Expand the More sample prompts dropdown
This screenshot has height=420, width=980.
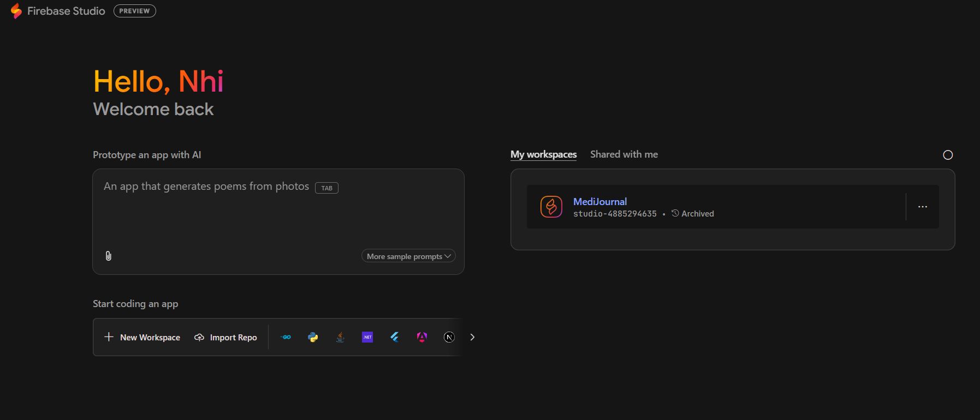click(x=408, y=256)
